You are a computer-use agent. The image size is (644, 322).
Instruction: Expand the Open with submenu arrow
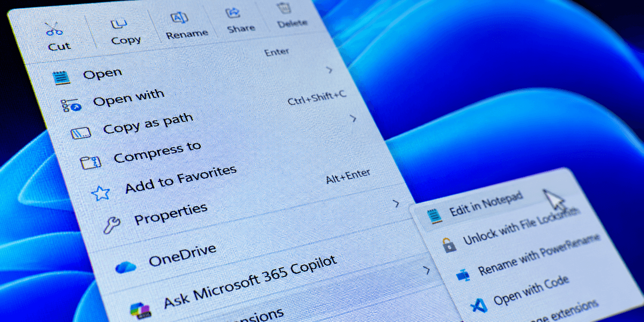click(x=330, y=70)
